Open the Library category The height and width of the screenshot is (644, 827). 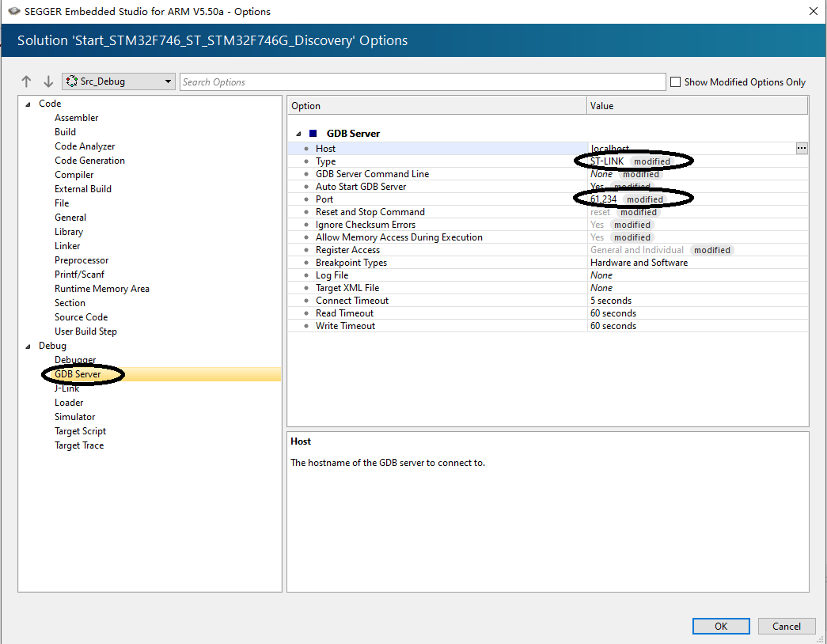point(69,232)
